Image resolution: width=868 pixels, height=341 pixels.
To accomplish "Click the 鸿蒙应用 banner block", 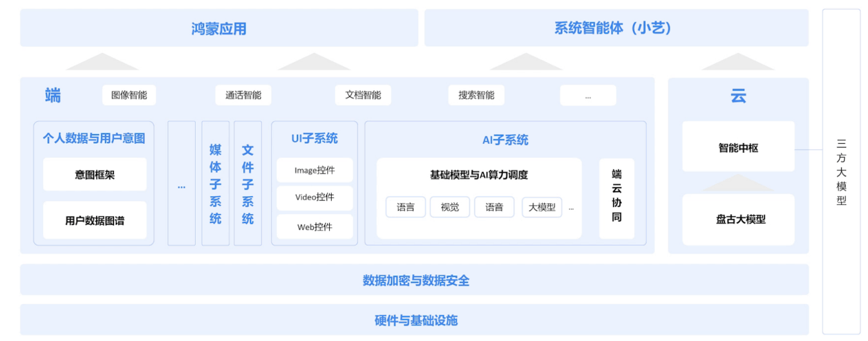I will tap(219, 28).
